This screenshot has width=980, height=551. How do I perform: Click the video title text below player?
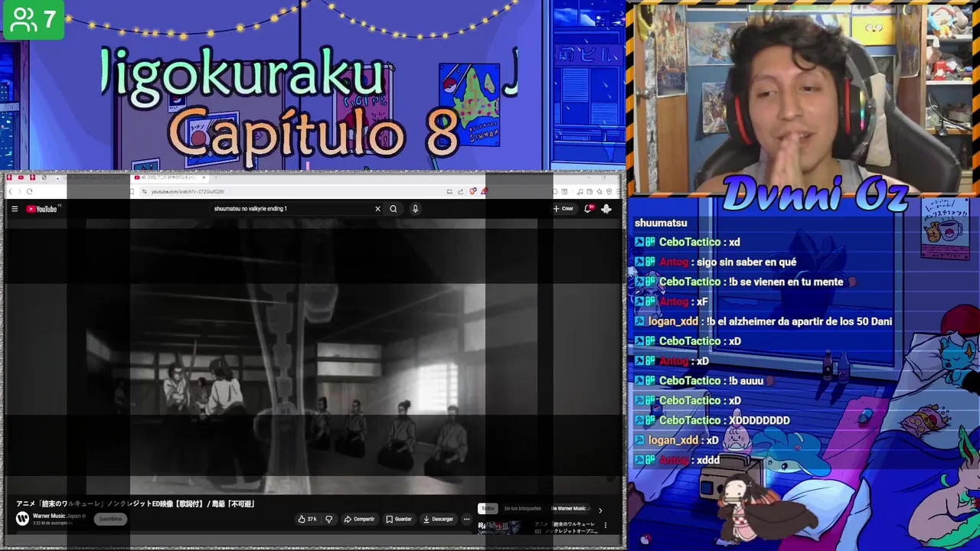coord(136,504)
